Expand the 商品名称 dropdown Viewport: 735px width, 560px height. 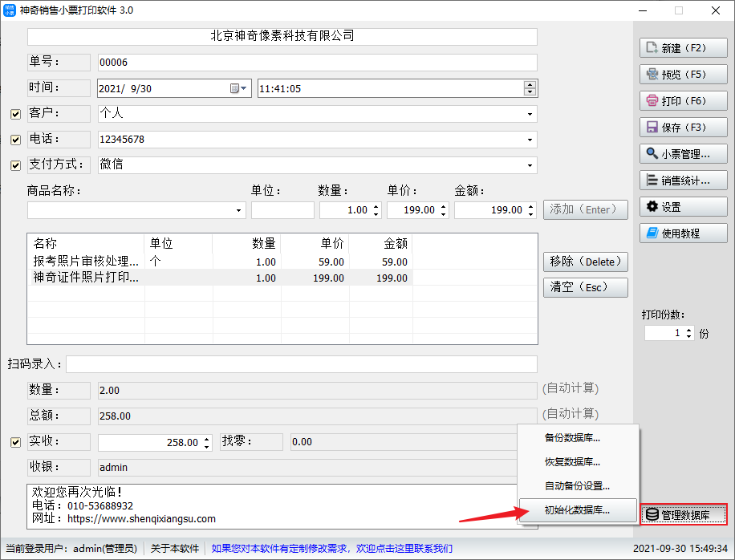(x=238, y=210)
